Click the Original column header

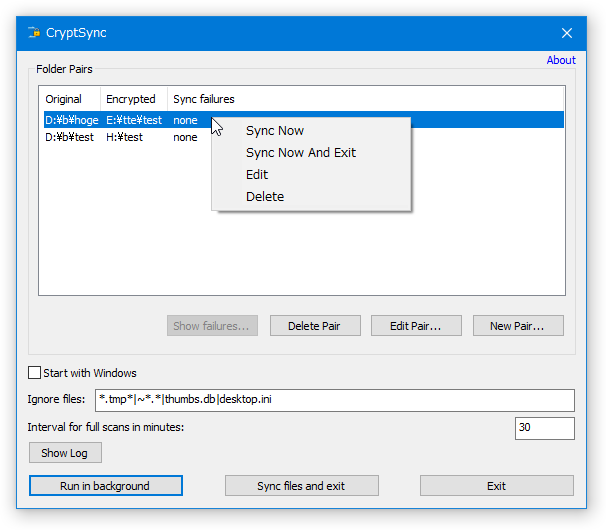(70, 99)
